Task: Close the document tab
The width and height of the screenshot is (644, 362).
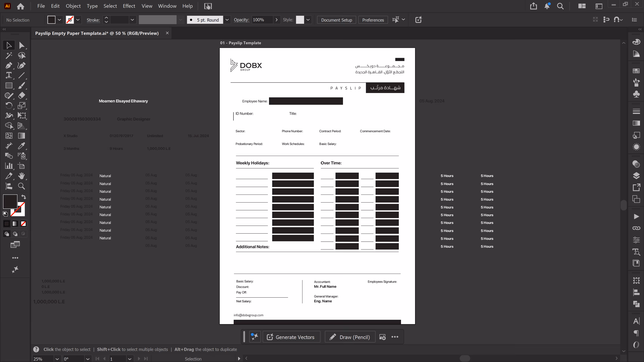Action: click(x=167, y=33)
